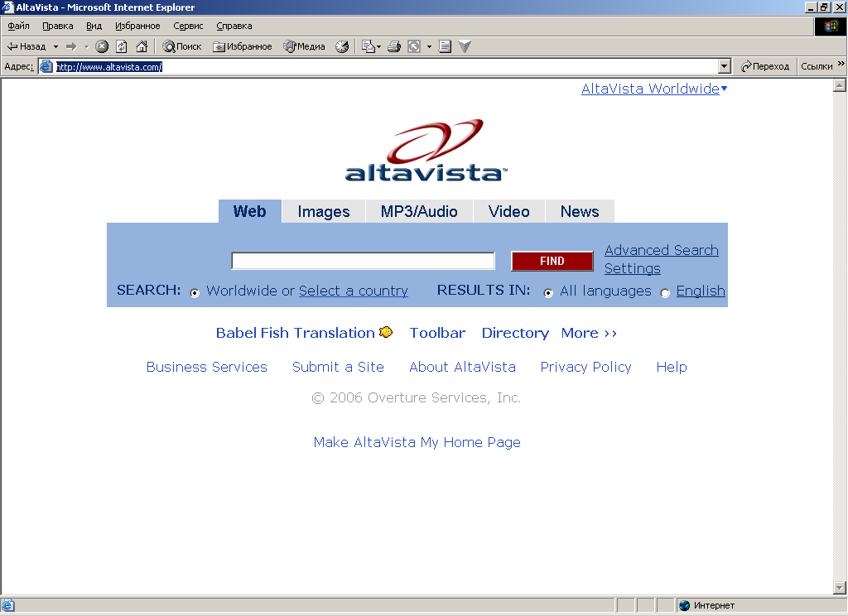The image size is (848, 616).
Task: Open the Избранное menu in menu bar
Action: tap(137, 26)
